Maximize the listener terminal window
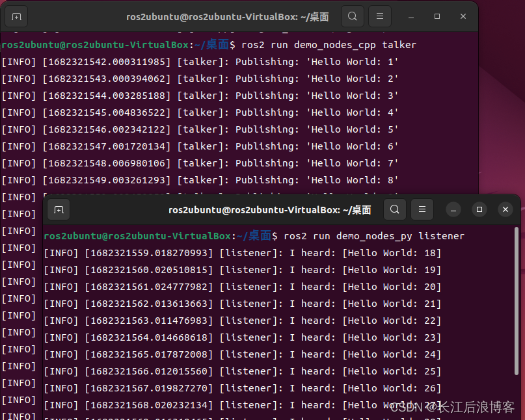The width and height of the screenshot is (525, 420). click(x=479, y=209)
